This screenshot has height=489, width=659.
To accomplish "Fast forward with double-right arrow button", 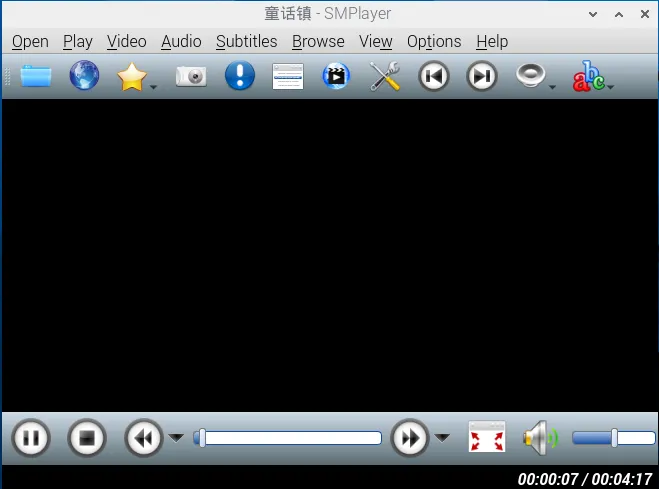I will 410,438.
